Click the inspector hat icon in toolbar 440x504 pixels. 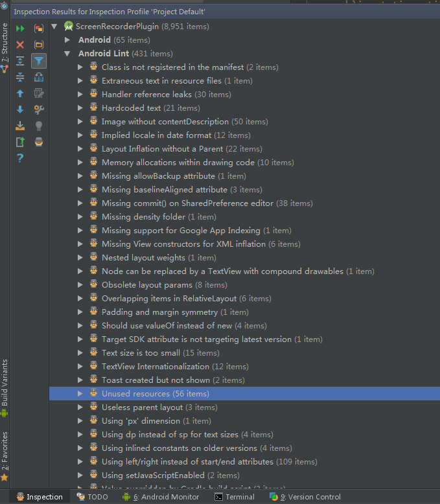point(39,142)
